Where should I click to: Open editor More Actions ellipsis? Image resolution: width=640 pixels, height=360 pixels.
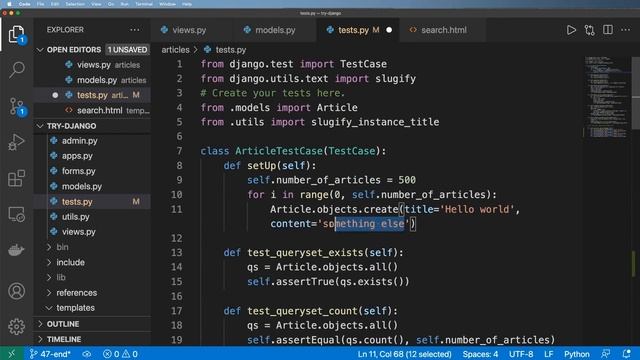625,30
